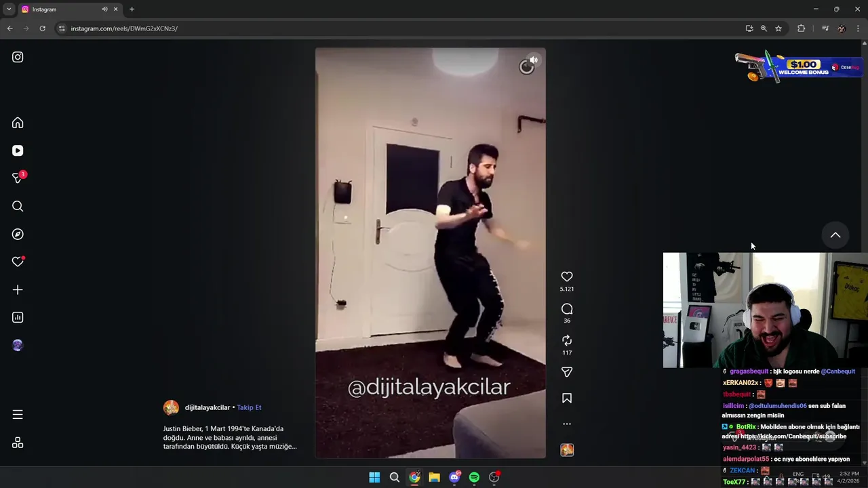Open the reel's audio thumbnail
This screenshot has height=488, width=868.
567,449
